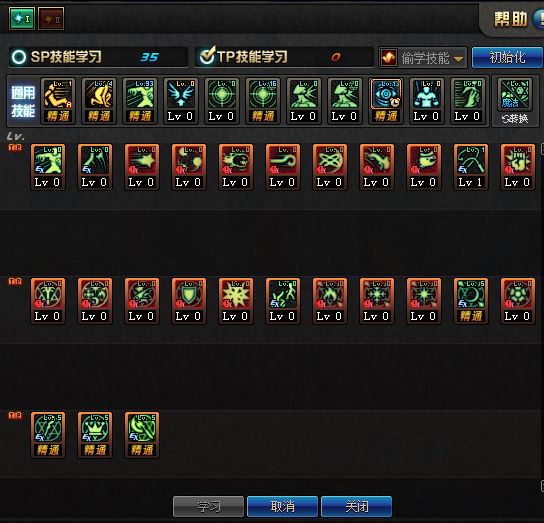544x523 pixels.
Task: Click the 取消 cancel button
Action: click(x=282, y=506)
